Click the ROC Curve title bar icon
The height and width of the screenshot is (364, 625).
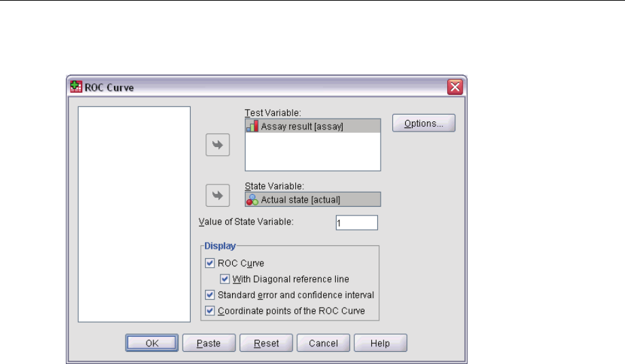76,87
